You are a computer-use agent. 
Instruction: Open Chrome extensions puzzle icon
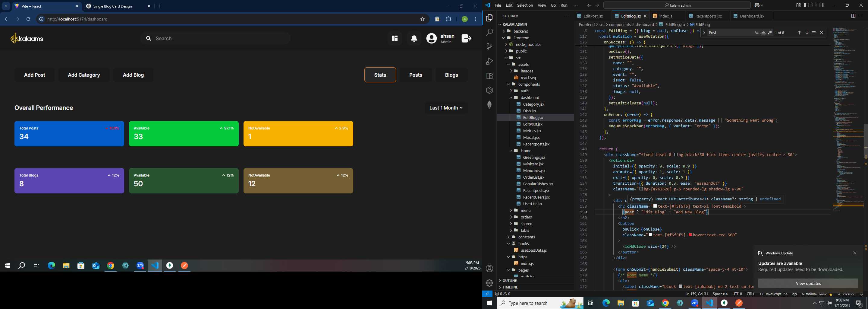click(x=449, y=19)
